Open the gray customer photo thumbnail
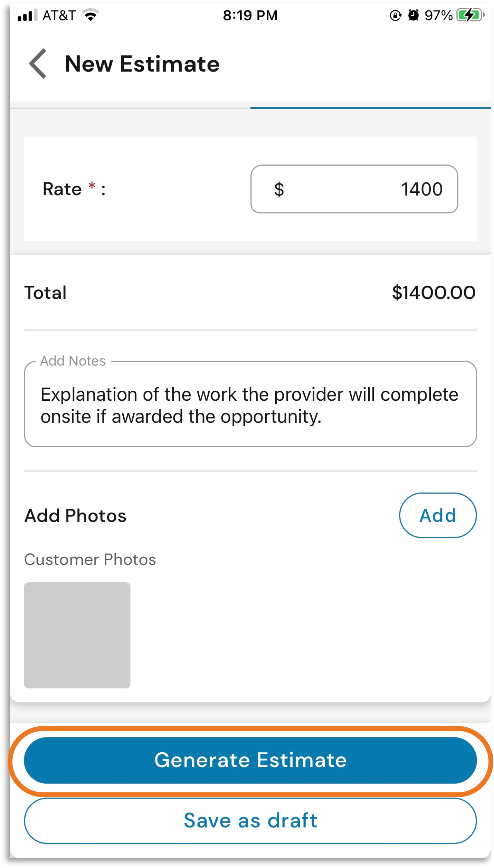 click(77, 635)
